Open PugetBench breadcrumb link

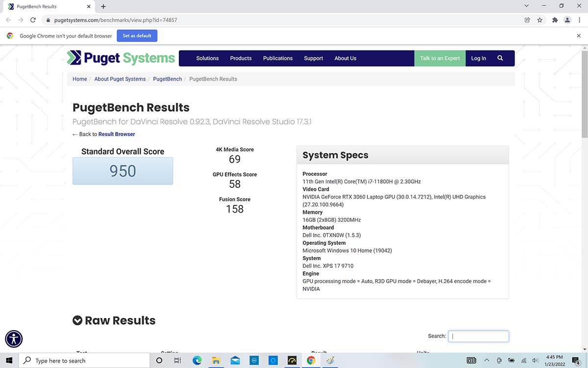[168, 79]
